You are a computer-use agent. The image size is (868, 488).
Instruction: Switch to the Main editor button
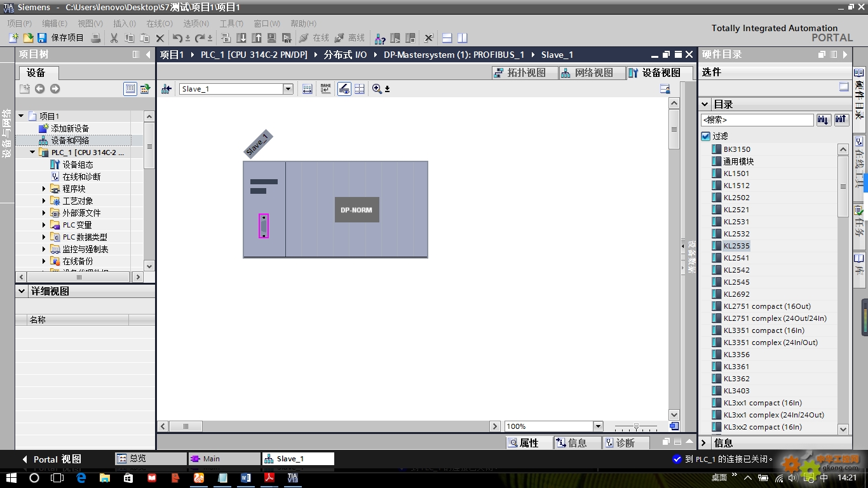pos(224,459)
